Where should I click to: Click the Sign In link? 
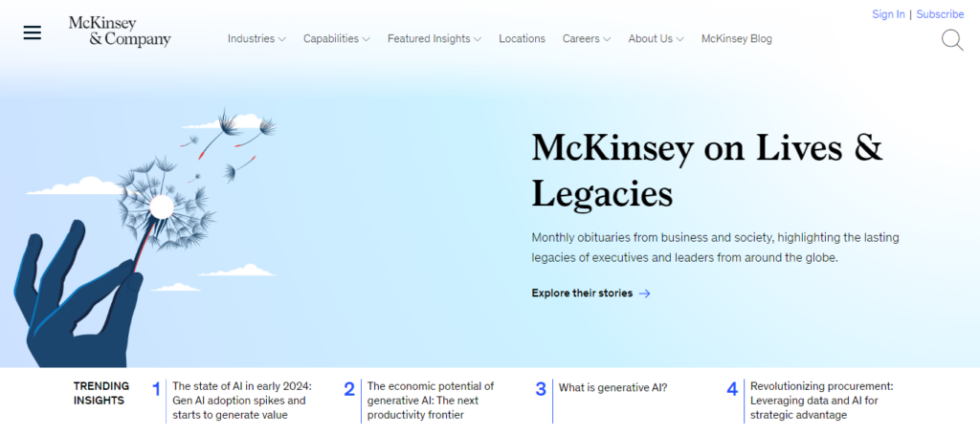888,14
